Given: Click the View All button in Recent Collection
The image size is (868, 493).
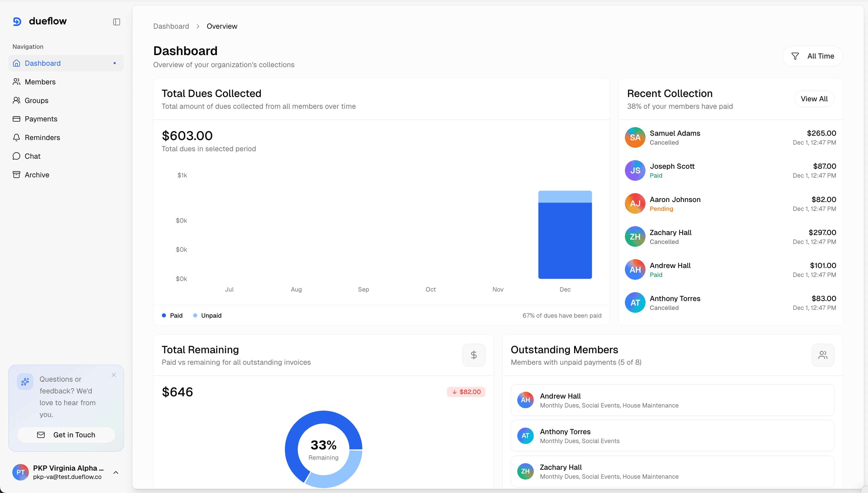Looking at the screenshot, I should click(x=814, y=98).
